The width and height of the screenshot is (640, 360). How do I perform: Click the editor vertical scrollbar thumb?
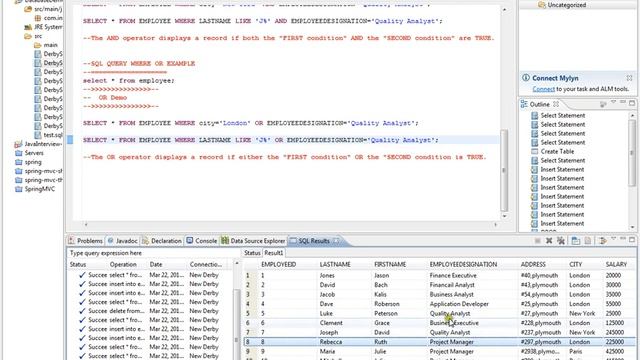pos(504,171)
